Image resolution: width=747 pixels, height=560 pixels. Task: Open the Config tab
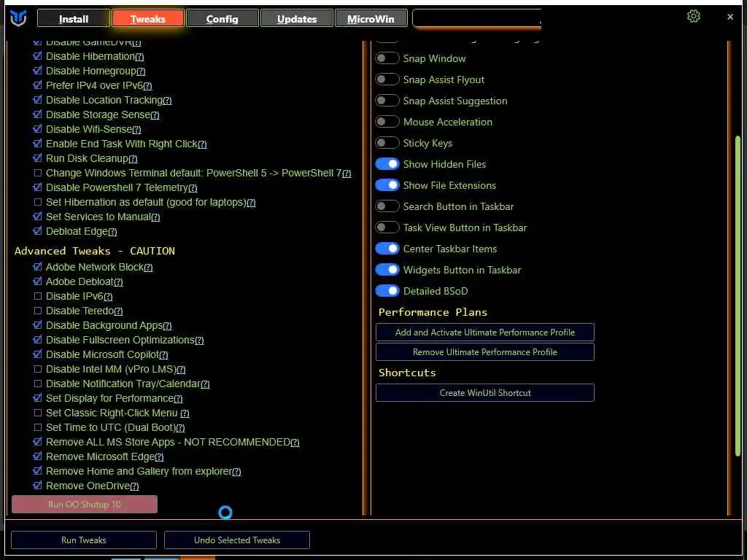pos(222,18)
